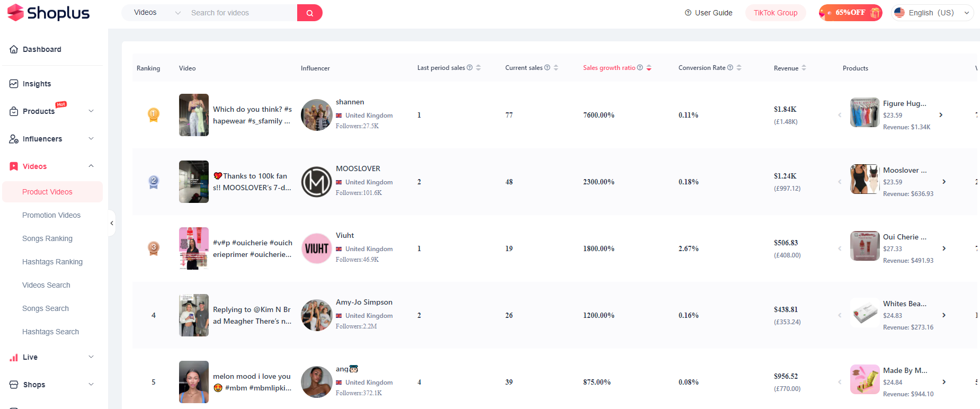Next product arrow for Made By M row
The width and height of the screenshot is (980, 409).
click(944, 382)
